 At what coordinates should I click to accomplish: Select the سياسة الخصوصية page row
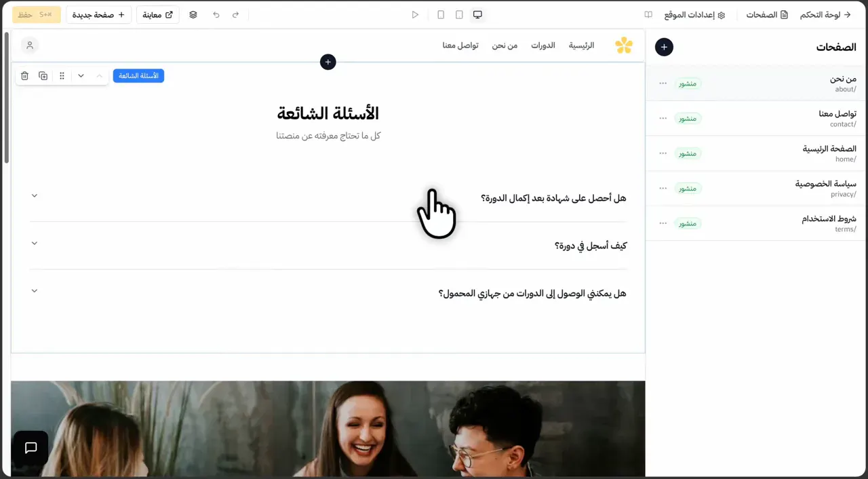[x=757, y=188]
